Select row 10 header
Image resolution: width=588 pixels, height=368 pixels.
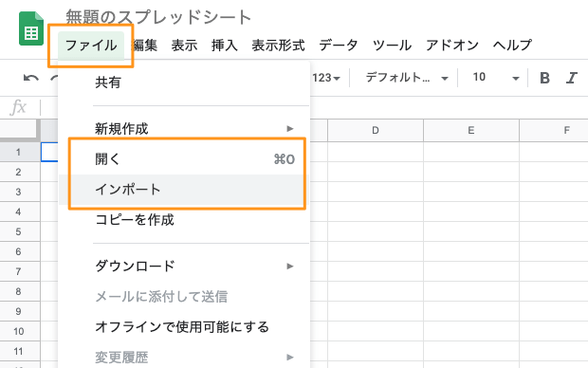tap(20, 331)
